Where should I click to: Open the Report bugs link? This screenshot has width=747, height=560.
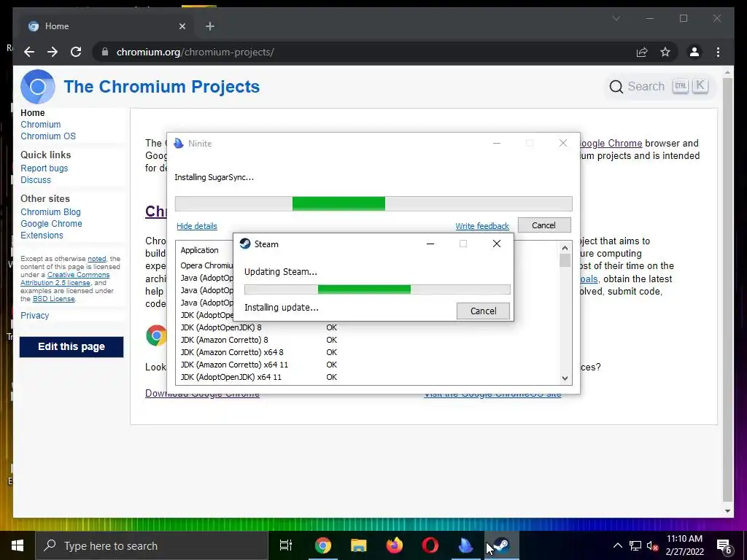44,168
